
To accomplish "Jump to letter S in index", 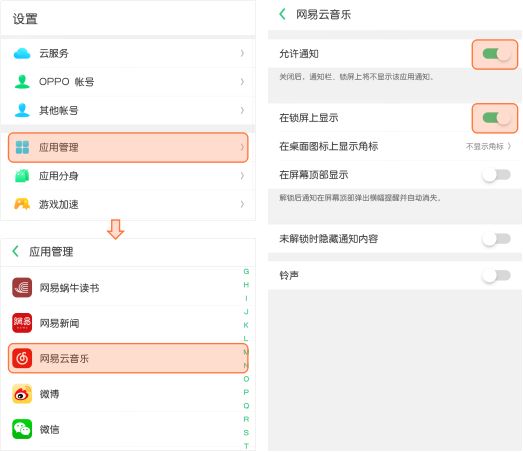I will point(246,433).
